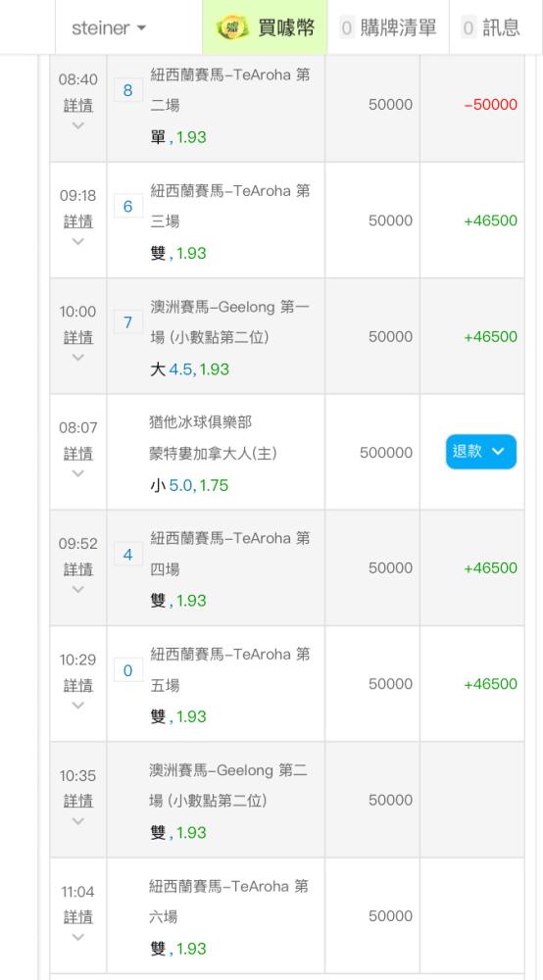
Task: Click result number 7 badge for Geelong
Action: point(128,321)
